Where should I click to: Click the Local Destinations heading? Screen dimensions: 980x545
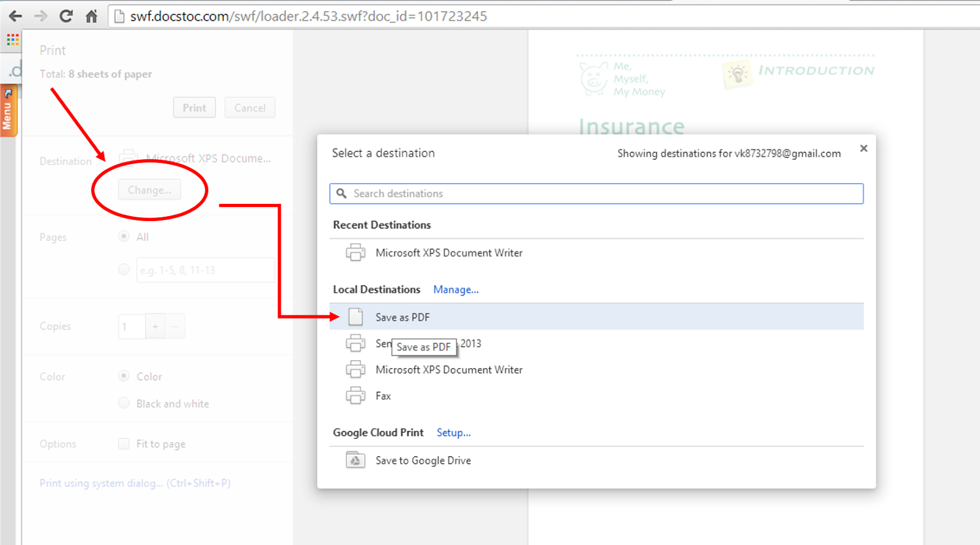point(377,289)
